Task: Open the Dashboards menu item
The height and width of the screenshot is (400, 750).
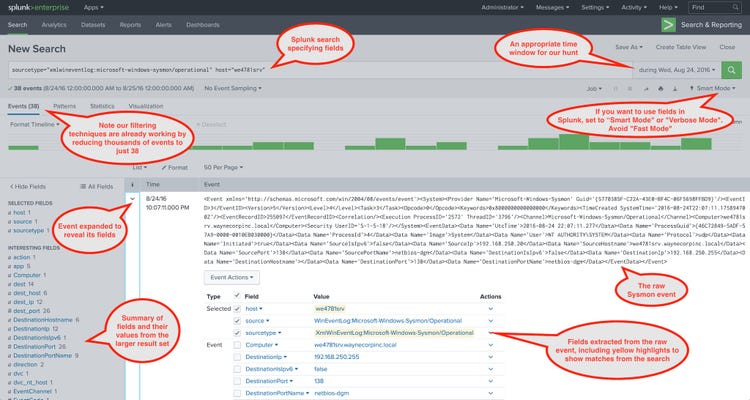Action: [203, 24]
